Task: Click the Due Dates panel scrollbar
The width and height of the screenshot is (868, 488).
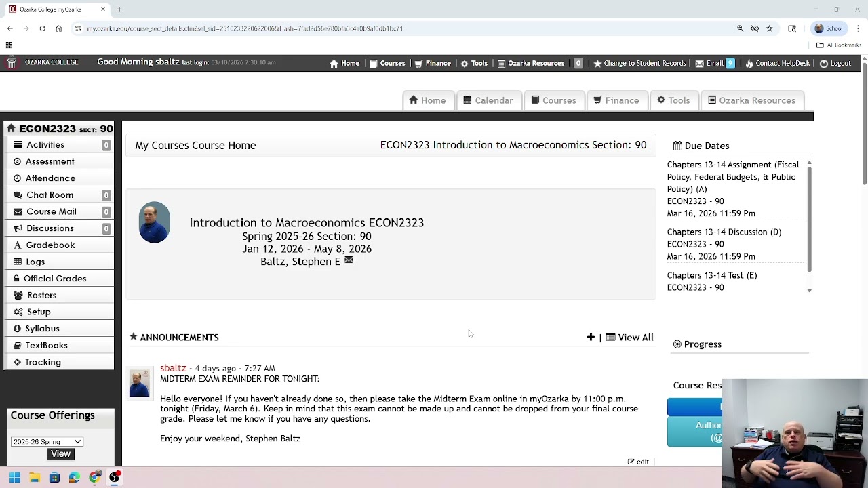Action: pos(809,219)
